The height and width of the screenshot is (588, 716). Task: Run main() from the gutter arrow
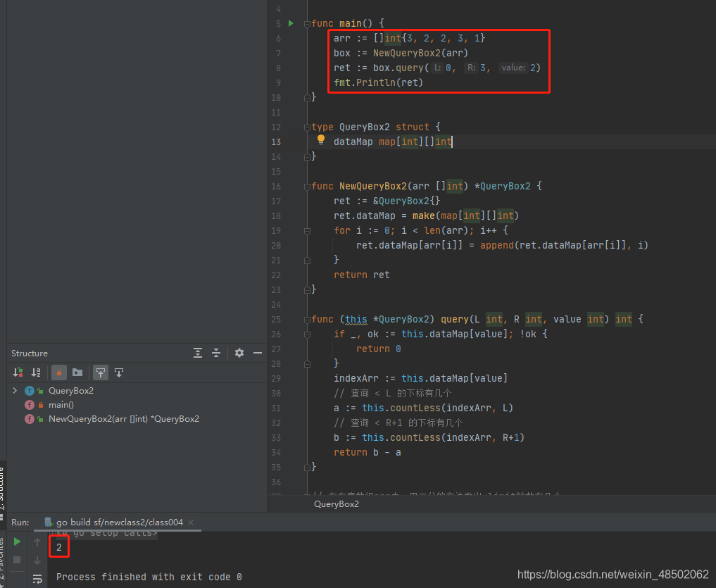[x=291, y=23]
